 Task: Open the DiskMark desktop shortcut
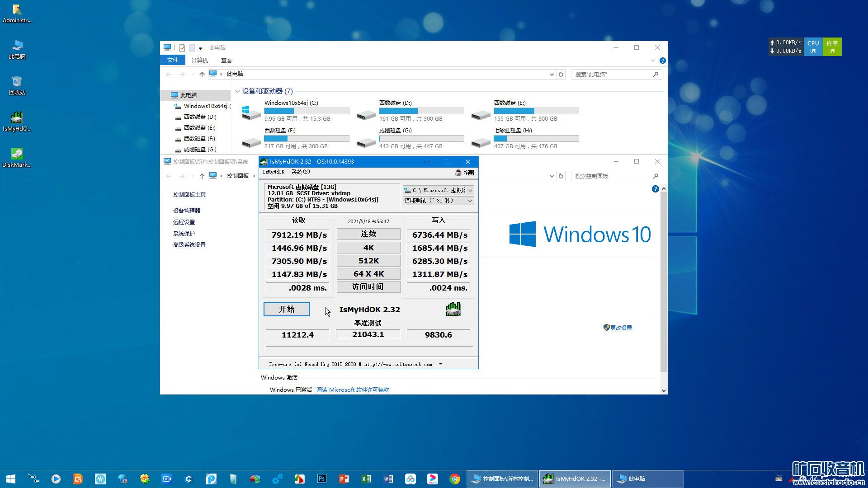[x=17, y=157]
